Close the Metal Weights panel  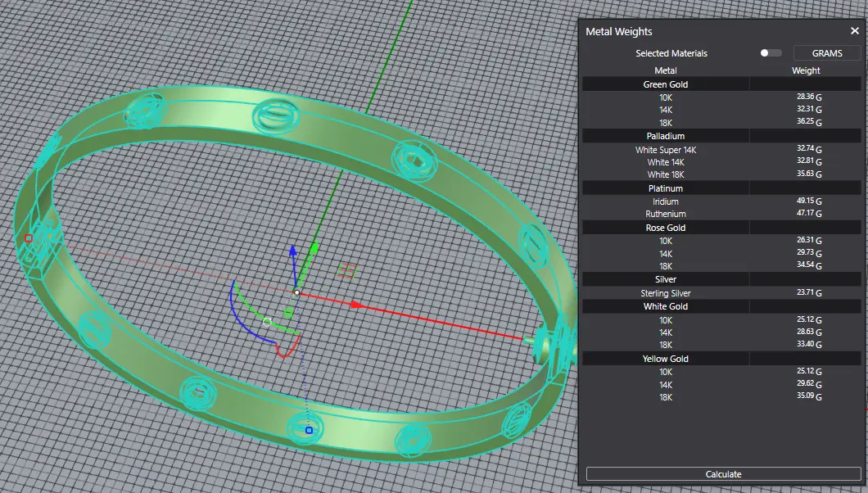pyautogui.click(x=854, y=31)
